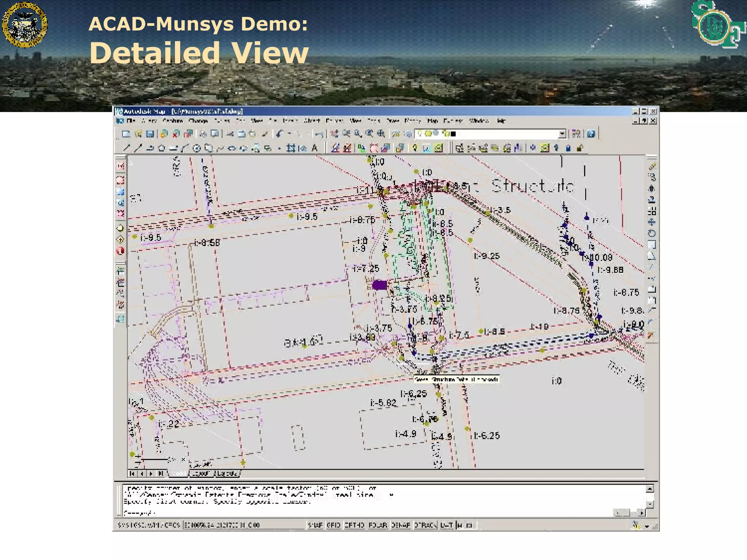
Task: Open the status bar tray menu arrow
Action: (x=647, y=526)
